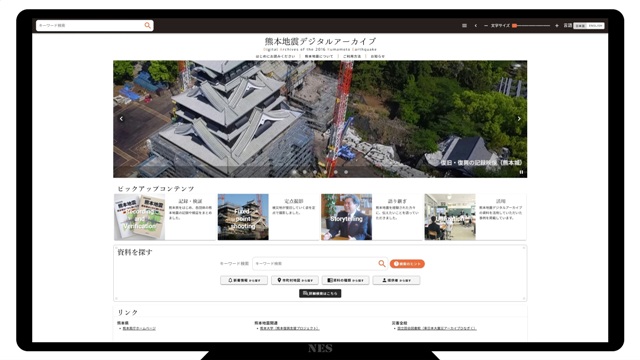Open the 熊本県ホームページ link
Screen dimensions: 640x360
(x=139, y=329)
